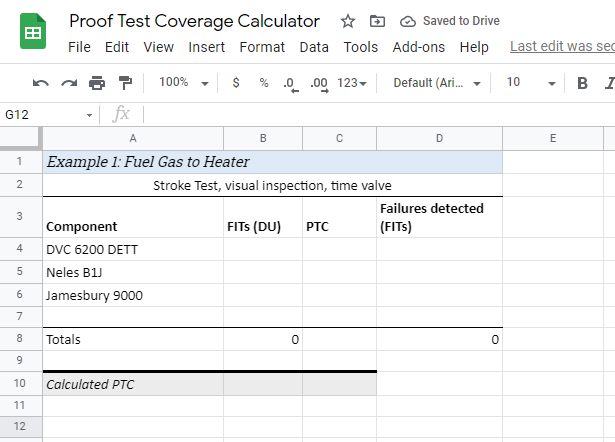Select the empty FITs cell for DVC 6200 DETT

(x=263, y=249)
